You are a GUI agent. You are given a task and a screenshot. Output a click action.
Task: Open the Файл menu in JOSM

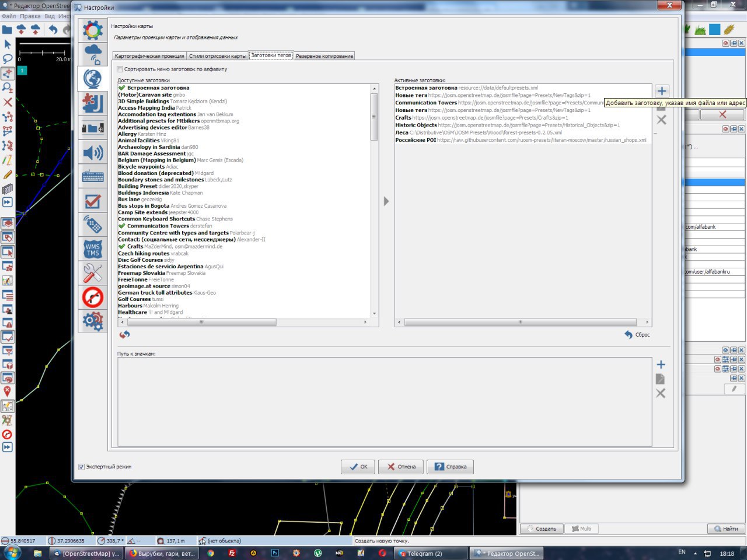point(9,16)
